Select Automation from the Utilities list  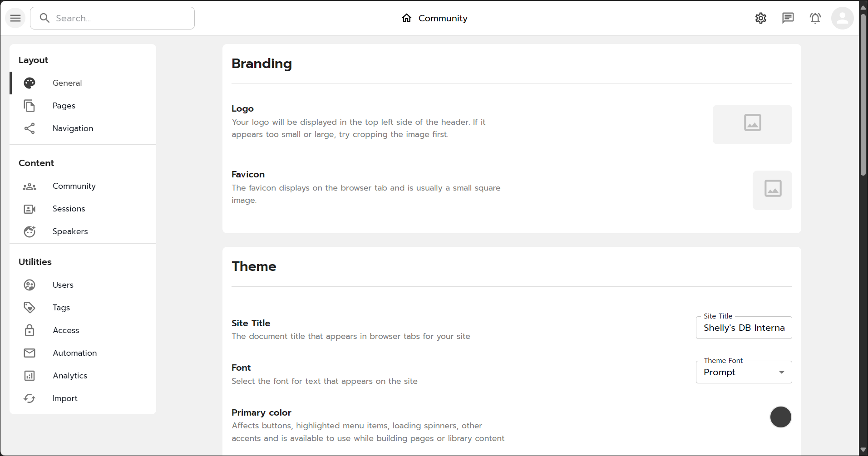74,353
